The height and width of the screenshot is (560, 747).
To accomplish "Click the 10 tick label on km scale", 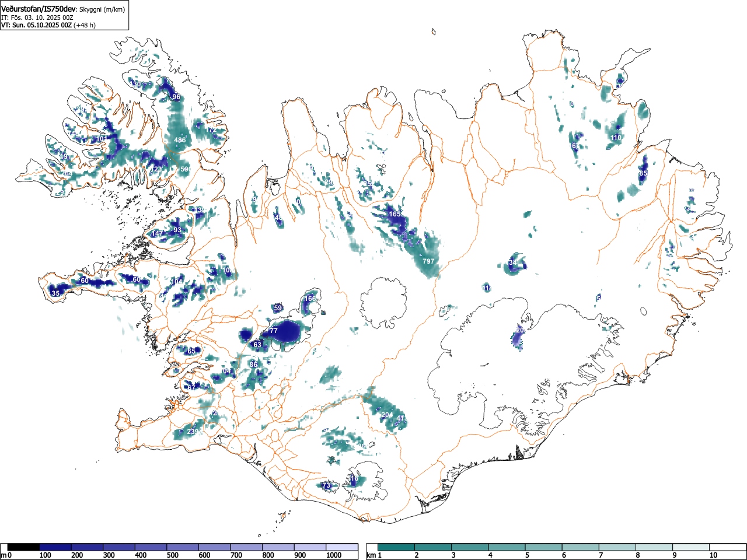I will [x=713, y=556].
